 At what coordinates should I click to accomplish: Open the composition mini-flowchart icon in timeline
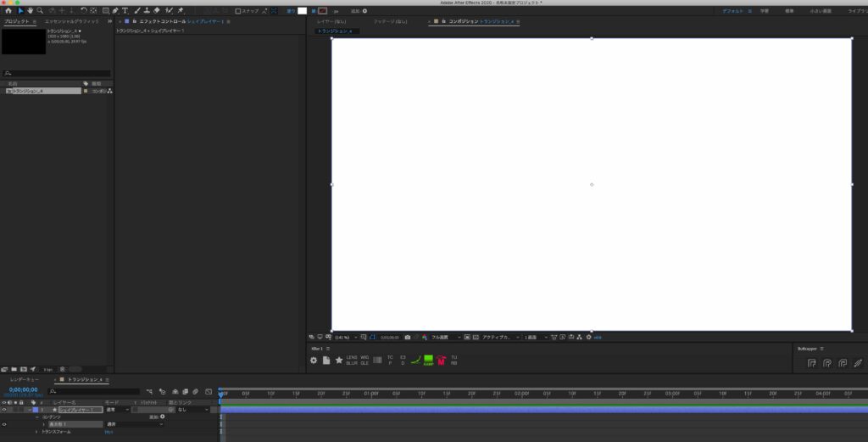point(149,392)
